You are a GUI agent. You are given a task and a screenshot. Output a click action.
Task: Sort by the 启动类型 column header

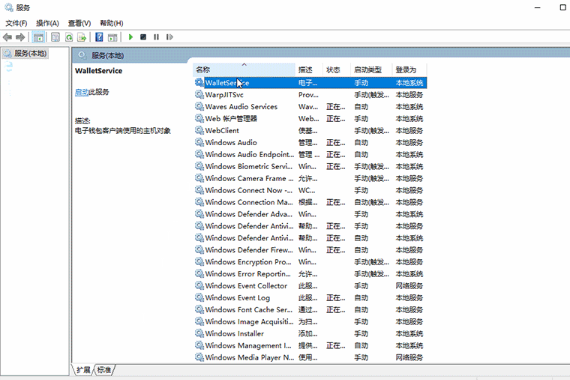pos(371,69)
